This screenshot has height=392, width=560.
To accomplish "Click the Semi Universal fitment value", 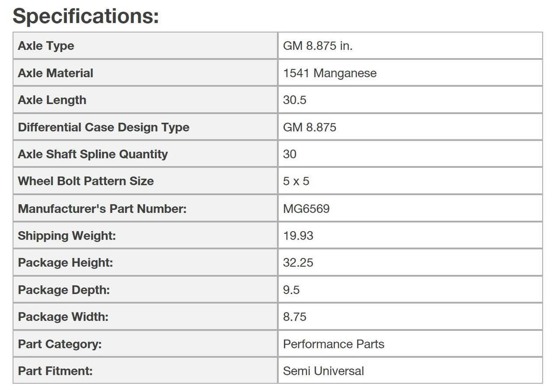I will click(323, 371).
